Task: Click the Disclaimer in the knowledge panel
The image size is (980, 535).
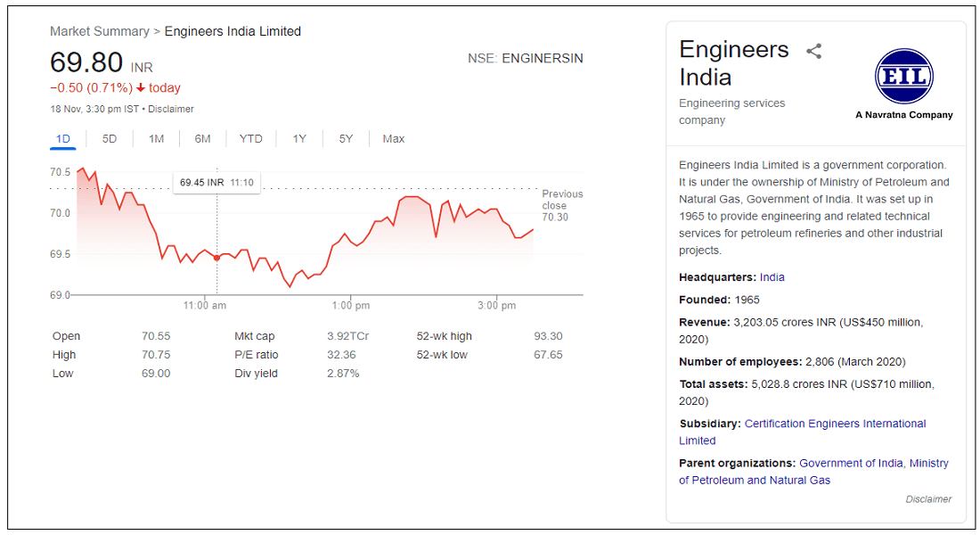Action: click(928, 499)
